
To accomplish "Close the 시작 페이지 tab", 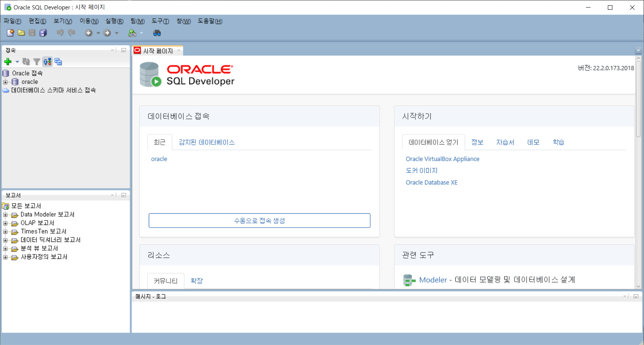I will (x=179, y=50).
